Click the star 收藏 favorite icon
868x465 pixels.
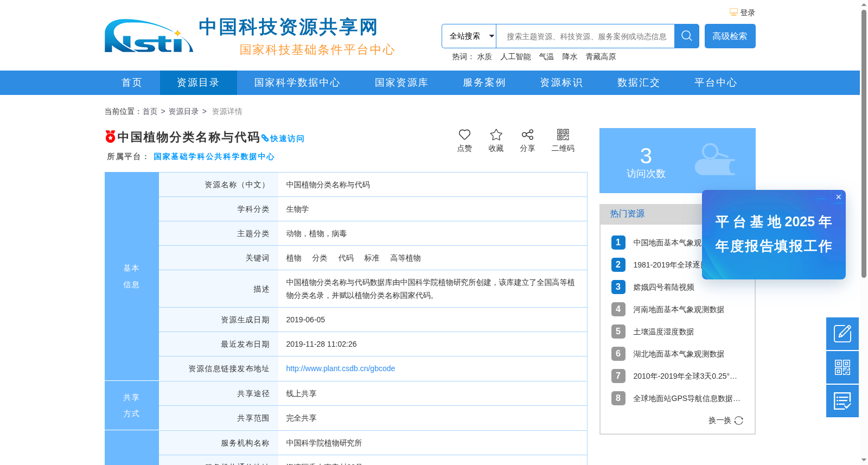pos(496,135)
